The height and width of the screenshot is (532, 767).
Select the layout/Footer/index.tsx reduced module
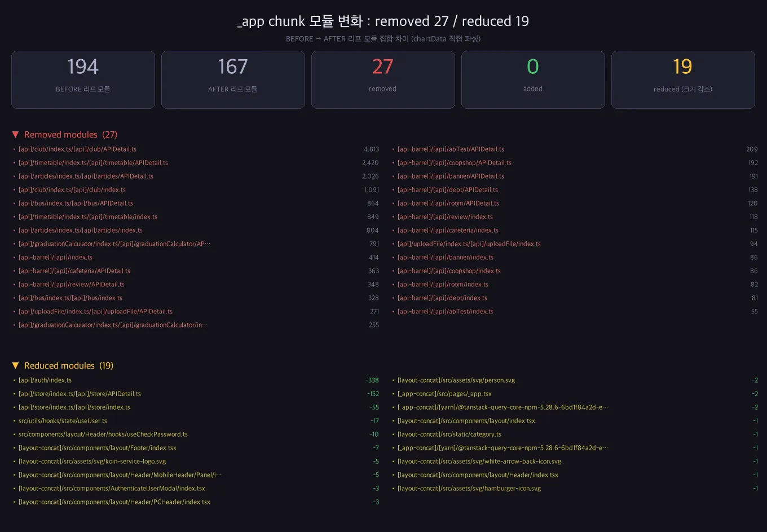click(x=195, y=448)
